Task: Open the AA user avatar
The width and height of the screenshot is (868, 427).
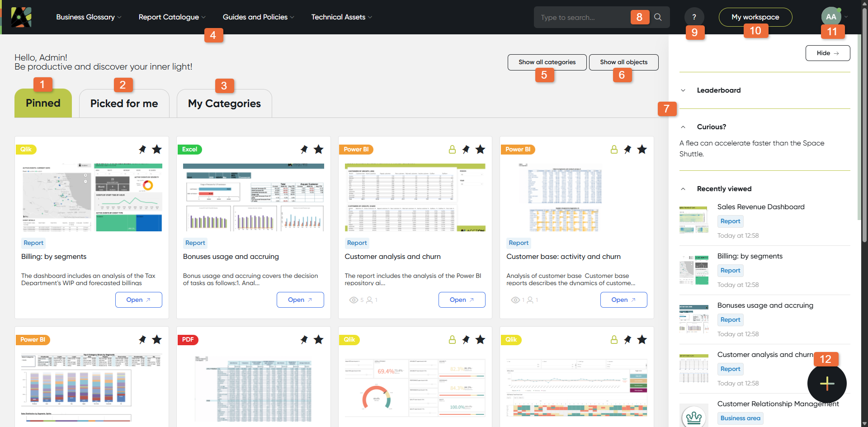Action: pos(831,17)
